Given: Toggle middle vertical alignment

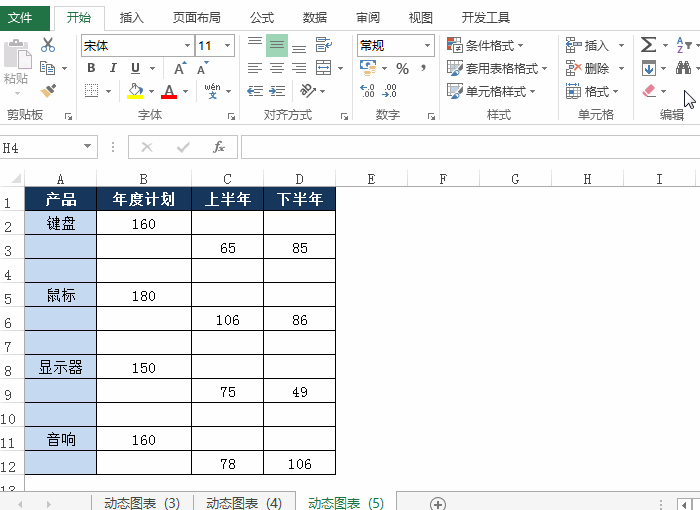Looking at the screenshot, I should pyautogui.click(x=277, y=45).
